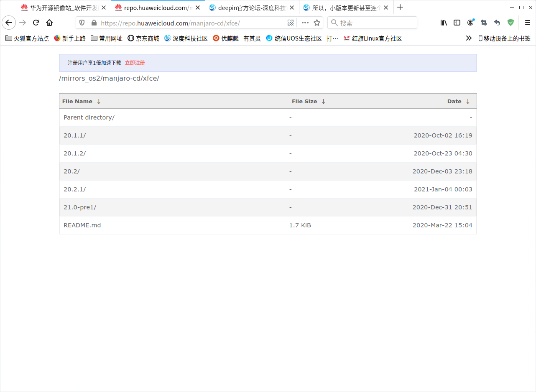Click the 1.7 KiB file size cell
Viewport: 536px width, 392px height.
click(x=300, y=225)
